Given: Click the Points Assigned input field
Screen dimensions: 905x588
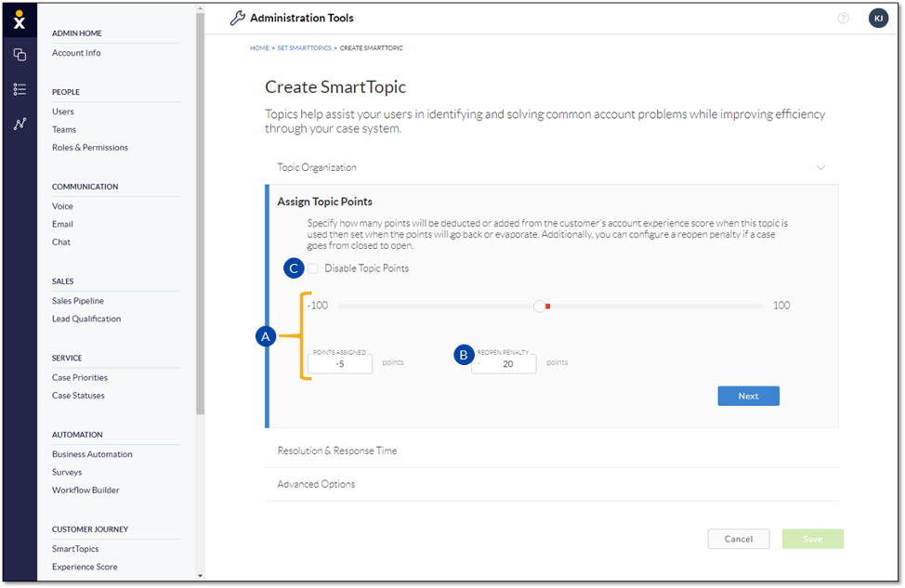Looking at the screenshot, I should (x=340, y=364).
